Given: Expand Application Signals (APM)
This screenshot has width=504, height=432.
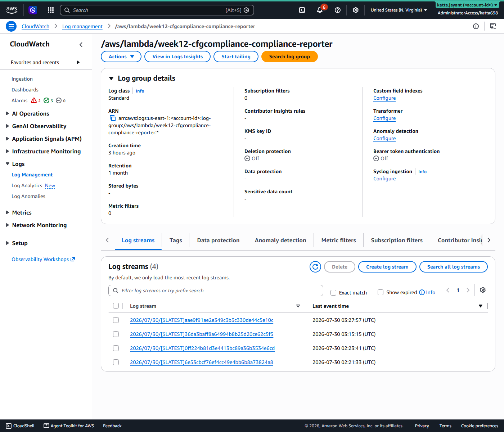Looking at the screenshot, I should pyautogui.click(x=8, y=139).
